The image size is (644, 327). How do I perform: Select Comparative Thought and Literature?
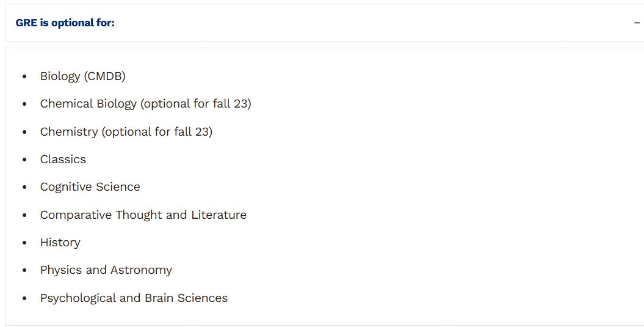click(143, 215)
